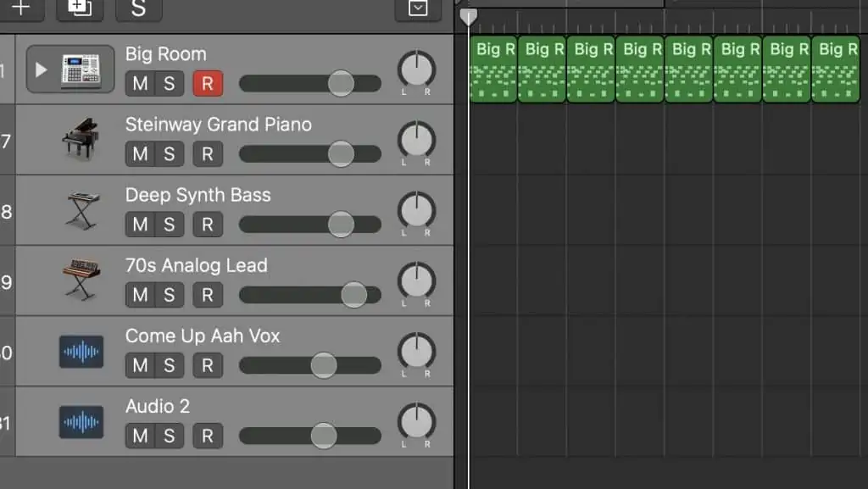
Task: Click the Steinway Grand Piano pan knob
Action: (416, 139)
